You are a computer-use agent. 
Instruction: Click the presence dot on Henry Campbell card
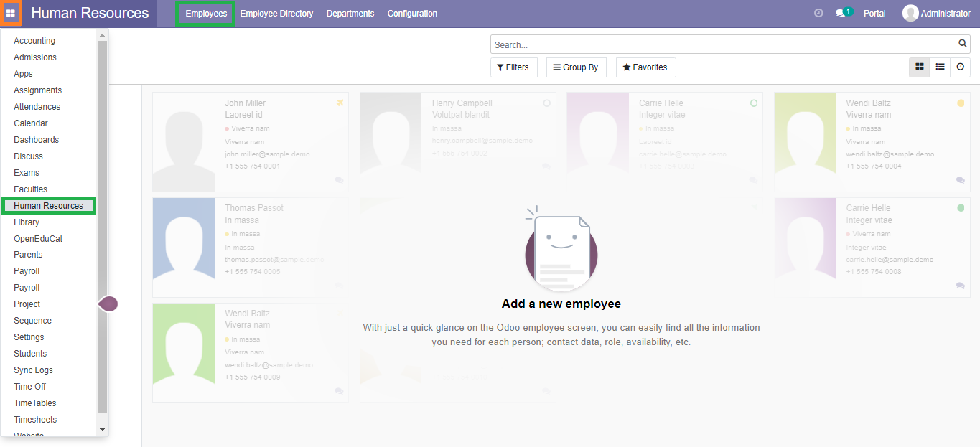tap(547, 103)
